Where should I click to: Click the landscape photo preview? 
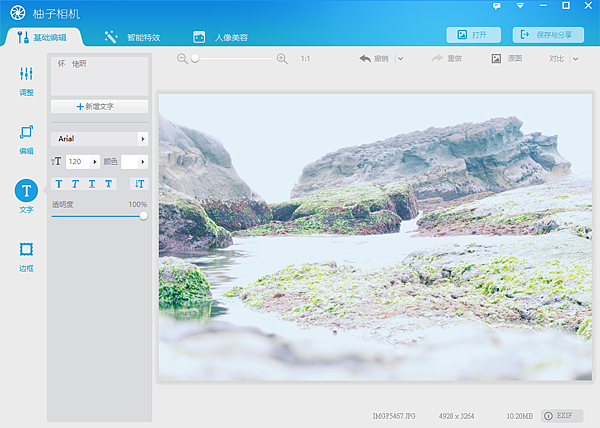point(375,237)
